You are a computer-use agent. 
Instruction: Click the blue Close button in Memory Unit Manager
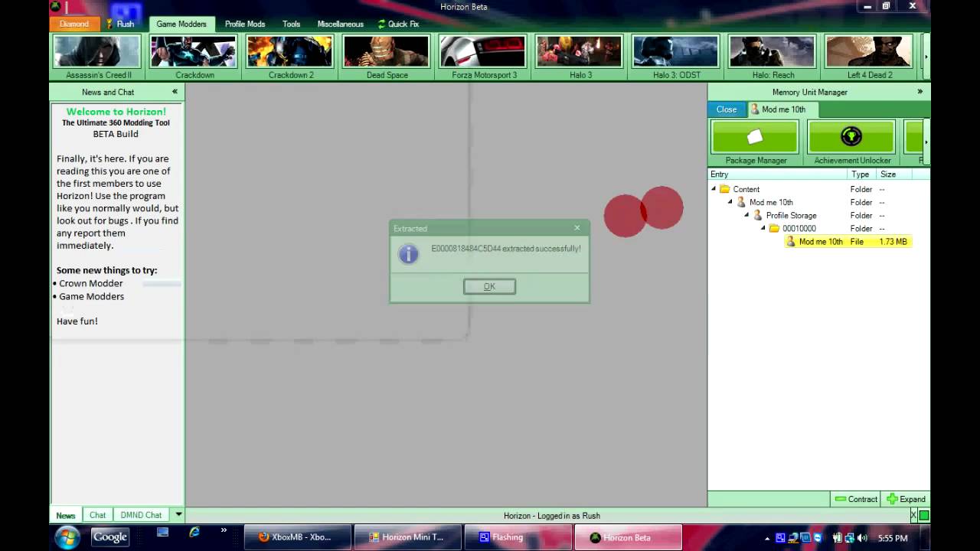pyautogui.click(x=727, y=109)
